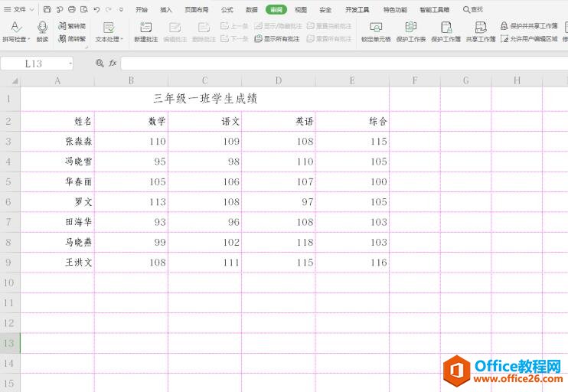568x392 pixels.
Task: Click the Edit Comment (编辑批注) icon
Action: 175,28
